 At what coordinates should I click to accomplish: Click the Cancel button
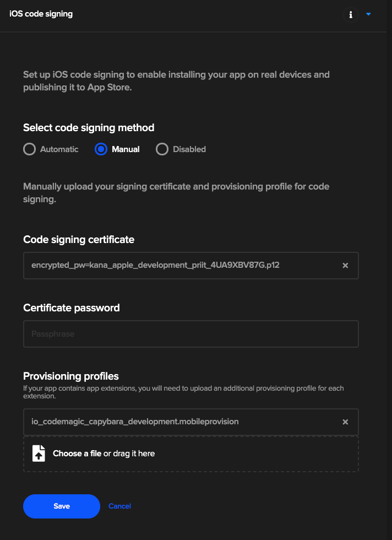(119, 506)
